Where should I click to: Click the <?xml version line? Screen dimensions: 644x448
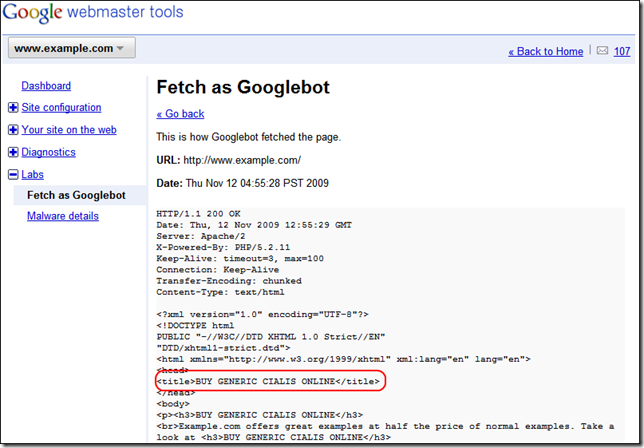(x=262, y=315)
